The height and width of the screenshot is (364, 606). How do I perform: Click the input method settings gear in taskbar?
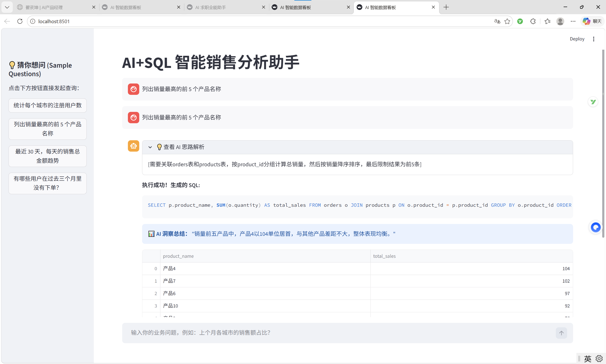point(599,358)
